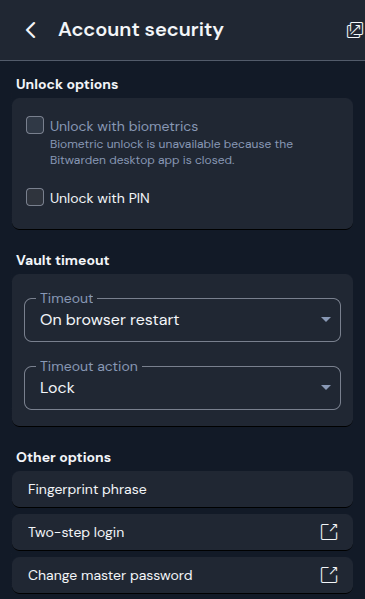Viewport: 365px width, 599px height.
Task: Click external link icon beside Change master password
Action: (329, 575)
